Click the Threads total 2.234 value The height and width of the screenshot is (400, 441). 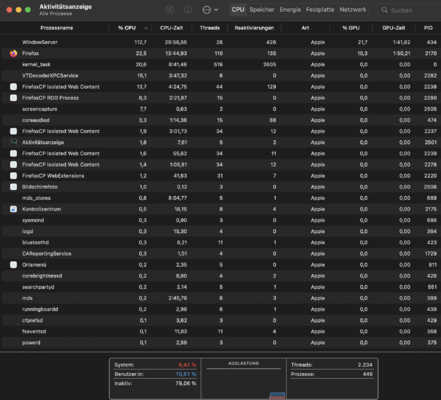click(365, 365)
